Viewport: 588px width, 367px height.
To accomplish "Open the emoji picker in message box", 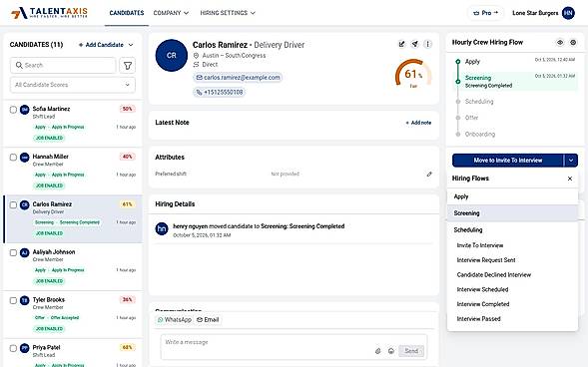I will pyautogui.click(x=391, y=351).
